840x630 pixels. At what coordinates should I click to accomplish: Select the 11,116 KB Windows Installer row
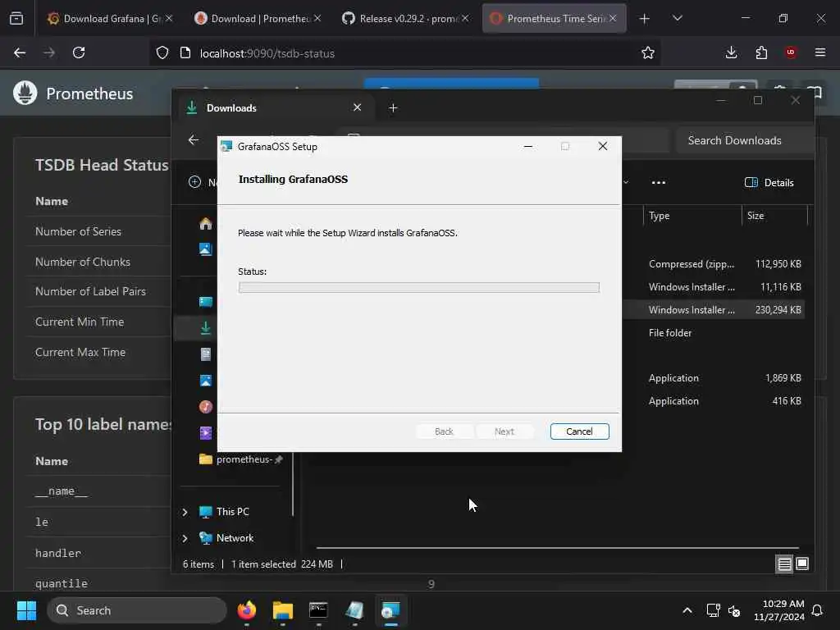pyautogui.click(x=713, y=286)
